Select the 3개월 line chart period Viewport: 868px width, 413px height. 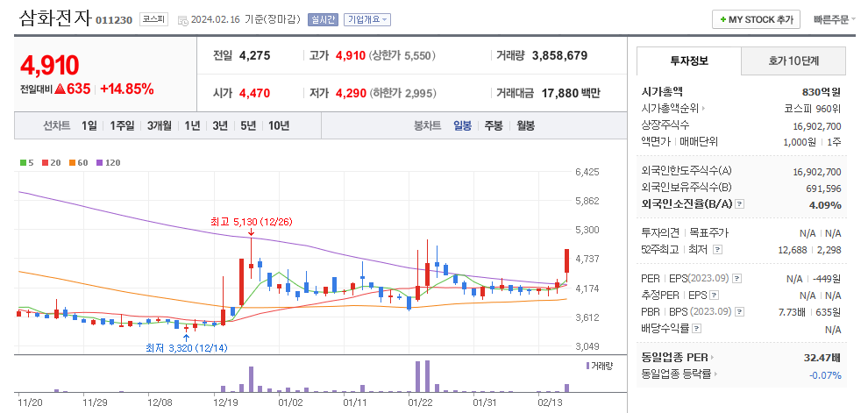[159, 125]
